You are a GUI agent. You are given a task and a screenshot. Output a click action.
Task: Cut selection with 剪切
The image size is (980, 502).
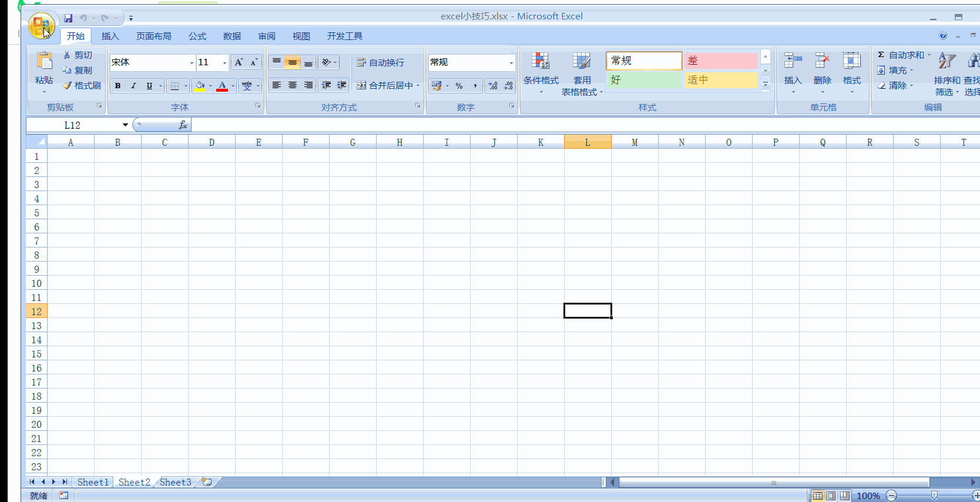[x=78, y=55]
